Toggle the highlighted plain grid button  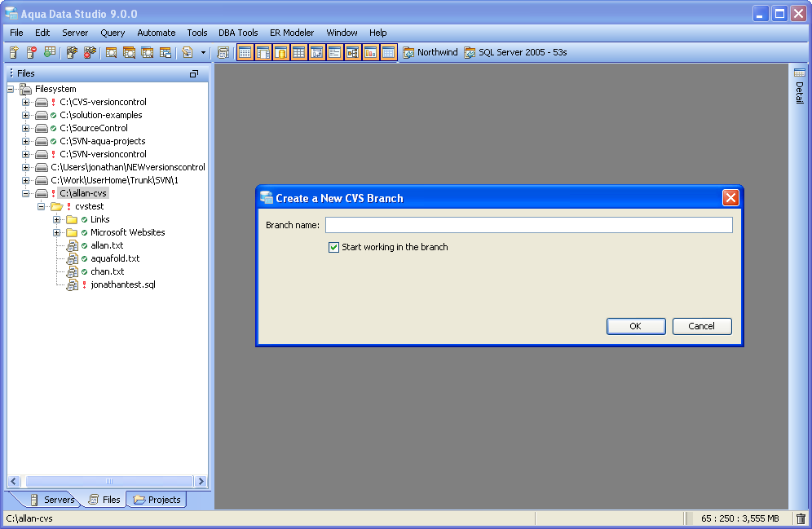[x=299, y=52]
